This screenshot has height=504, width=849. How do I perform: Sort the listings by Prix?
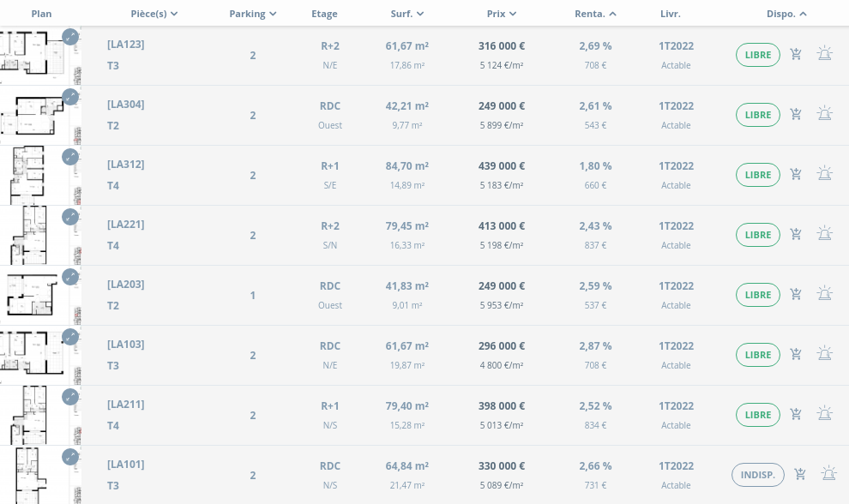(501, 14)
